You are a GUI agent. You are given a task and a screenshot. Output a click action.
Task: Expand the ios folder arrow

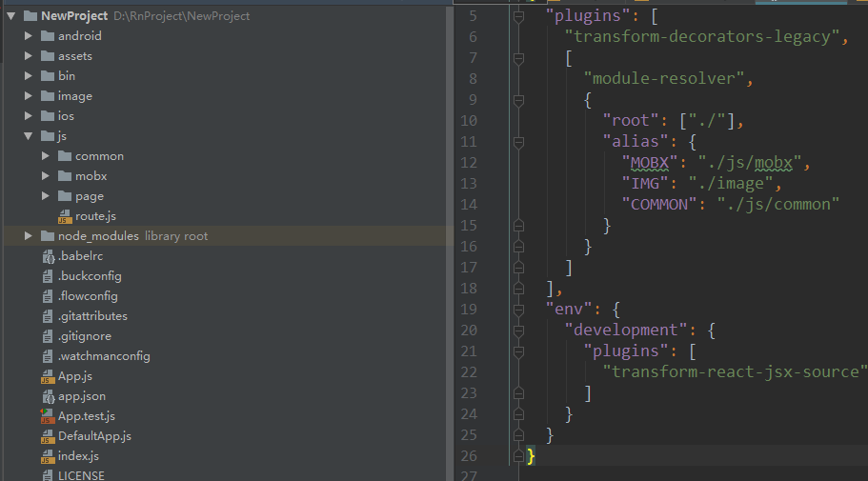(29, 115)
